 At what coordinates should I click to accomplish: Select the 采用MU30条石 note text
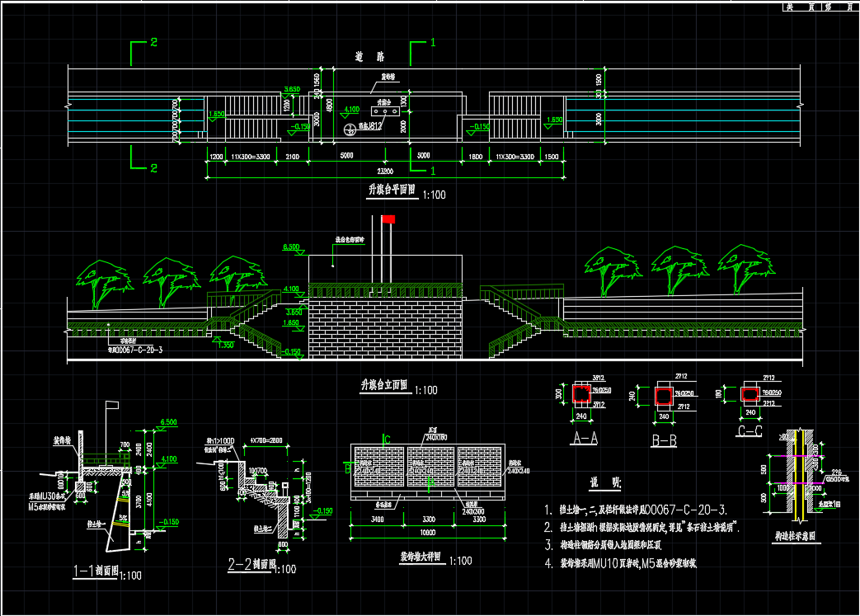pyautogui.click(x=47, y=496)
